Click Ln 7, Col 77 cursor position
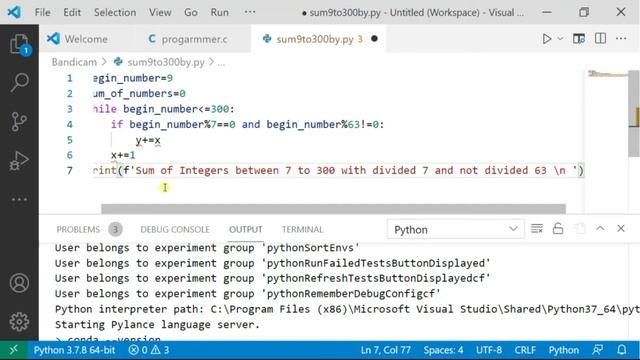Image resolution: width=640 pixels, height=360 pixels. click(385, 350)
